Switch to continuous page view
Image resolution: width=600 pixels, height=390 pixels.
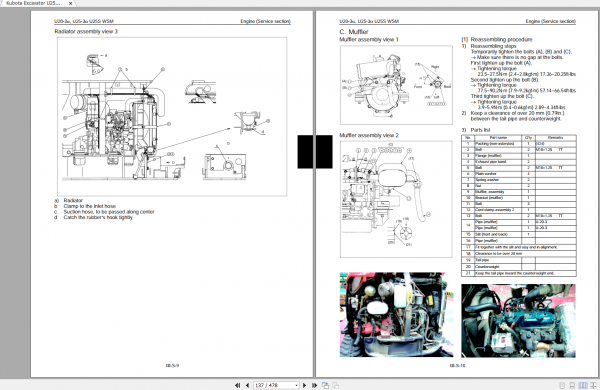[x=572, y=385]
